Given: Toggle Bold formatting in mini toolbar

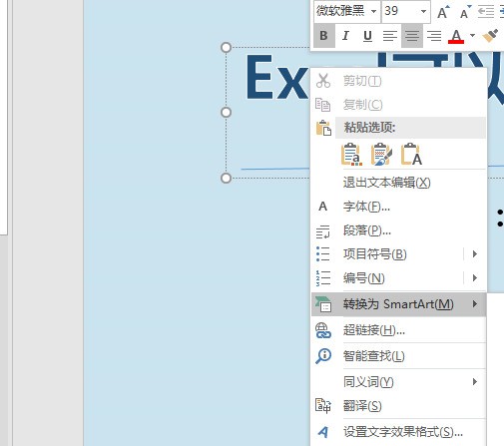Looking at the screenshot, I should click(x=324, y=36).
